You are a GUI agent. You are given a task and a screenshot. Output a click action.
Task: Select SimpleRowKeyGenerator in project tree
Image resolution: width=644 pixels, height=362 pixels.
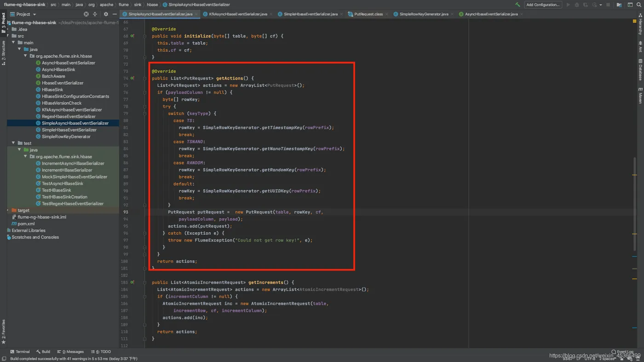pyautogui.click(x=66, y=136)
